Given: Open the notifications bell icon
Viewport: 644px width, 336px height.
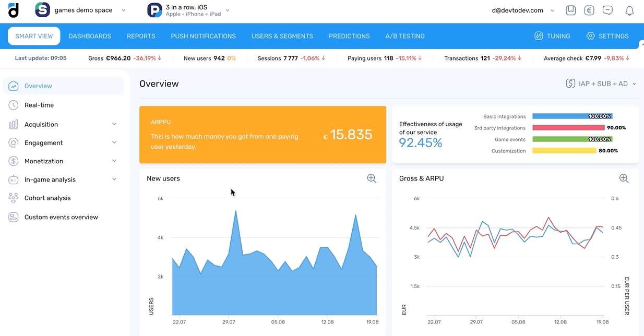Looking at the screenshot, I should (x=629, y=10).
